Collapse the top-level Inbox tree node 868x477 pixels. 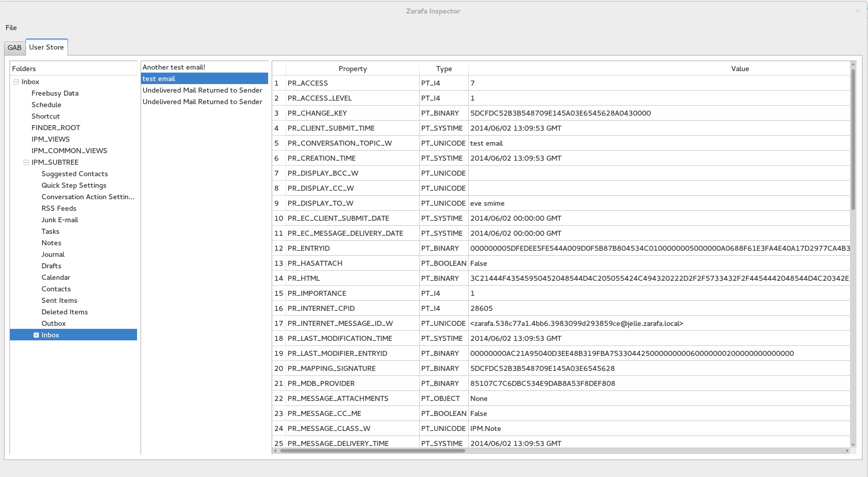16,82
